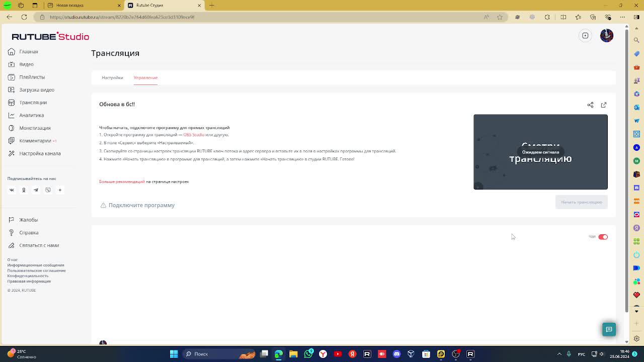Screen dimensions: 644x362
Task: Click the stream preview thumbnail
Action: click(540, 152)
